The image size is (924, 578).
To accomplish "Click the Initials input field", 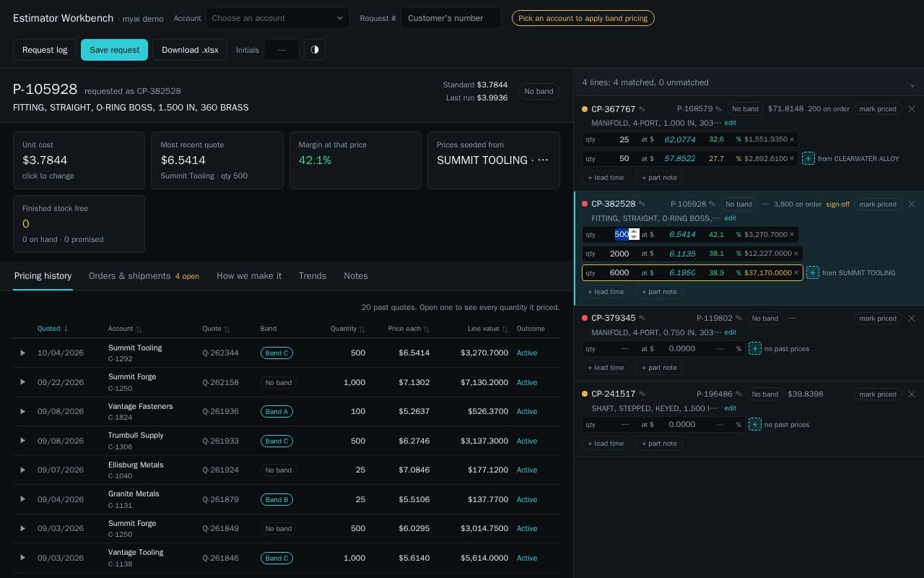I will click(282, 50).
